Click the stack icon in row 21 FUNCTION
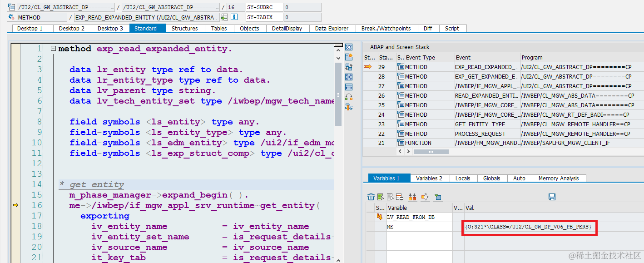The height and width of the screenshot is (263, 644). click(x=401, y=143)
